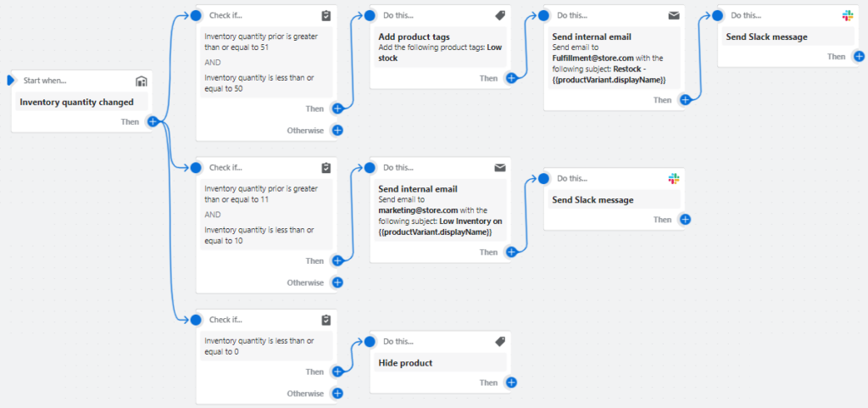Click Otherwise plus on the zero-inventory condition
Viewport: 868px width, 408px height.
[x=337, y=394]
